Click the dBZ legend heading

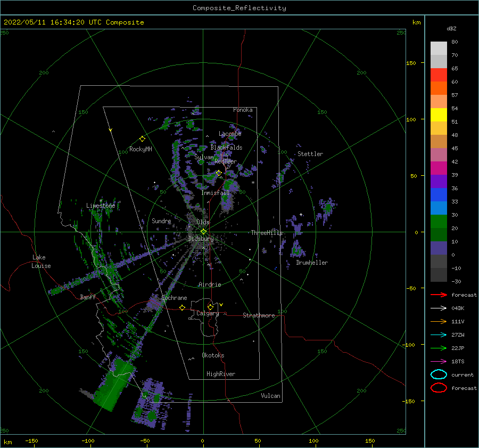tap(451, 28)
